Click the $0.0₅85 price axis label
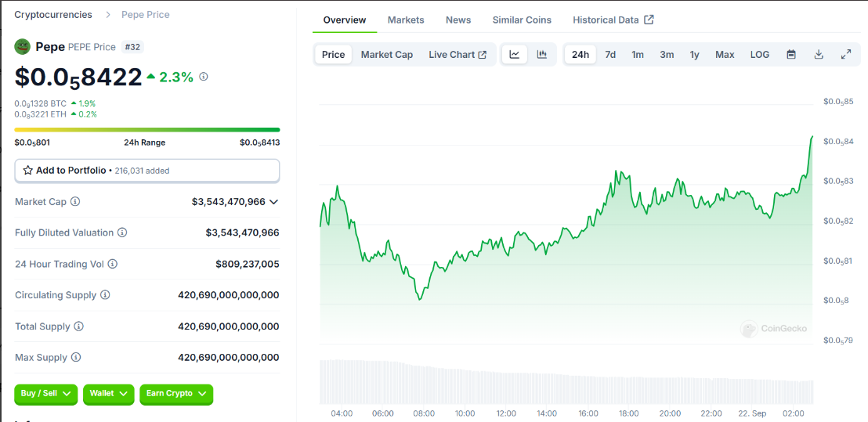Image resolution: width=868 pixels, height=422 pixels. coord(838,102)
